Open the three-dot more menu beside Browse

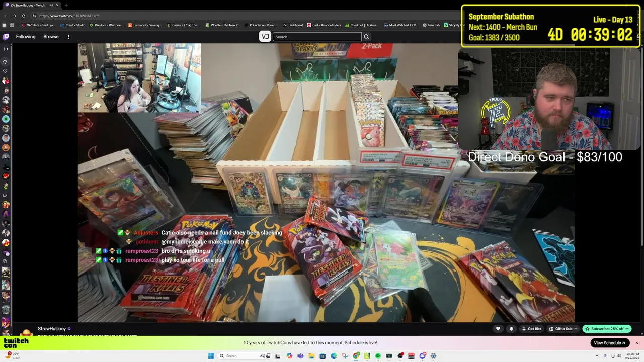(x=68, y=37)
